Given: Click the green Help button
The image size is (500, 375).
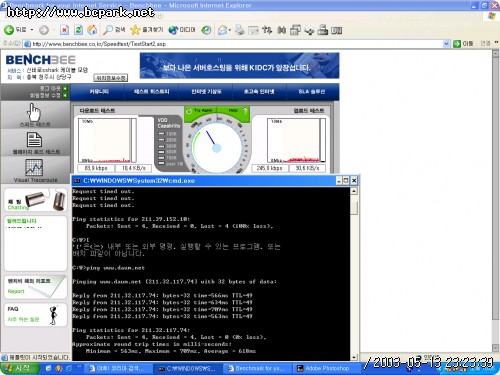Looking at the screenshot, I should (234, 111).
